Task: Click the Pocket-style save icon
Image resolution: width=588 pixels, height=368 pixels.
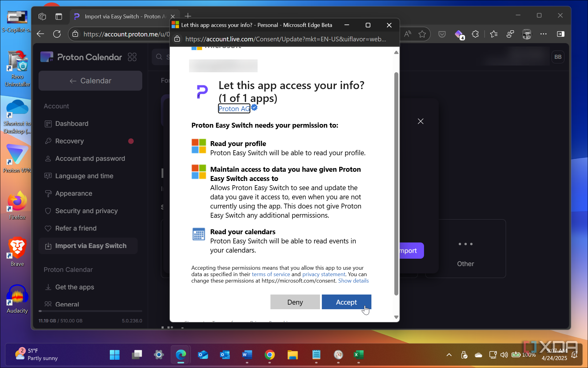Action: [442, 34]
